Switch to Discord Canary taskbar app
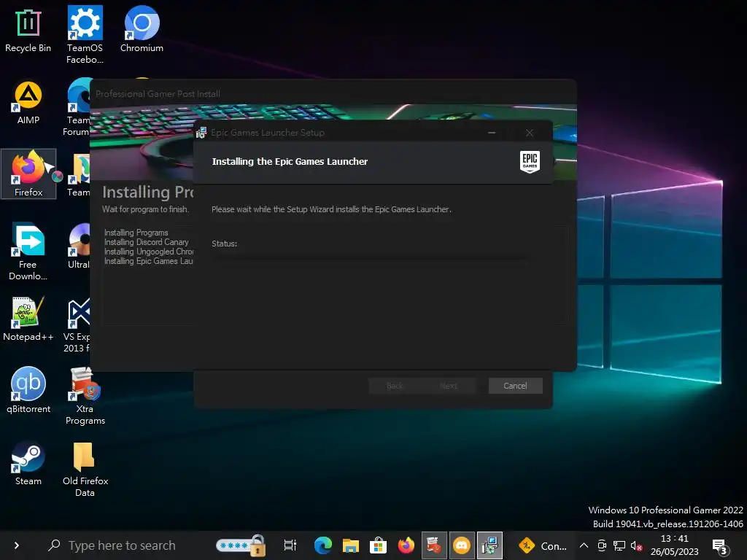The image size is (747, 560). [x=462, y=545]
